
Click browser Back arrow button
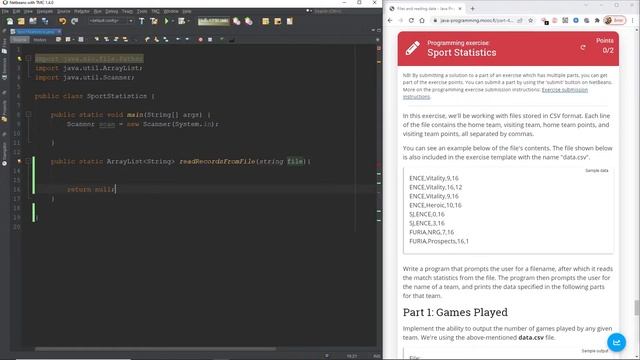(x=390, y=20)
